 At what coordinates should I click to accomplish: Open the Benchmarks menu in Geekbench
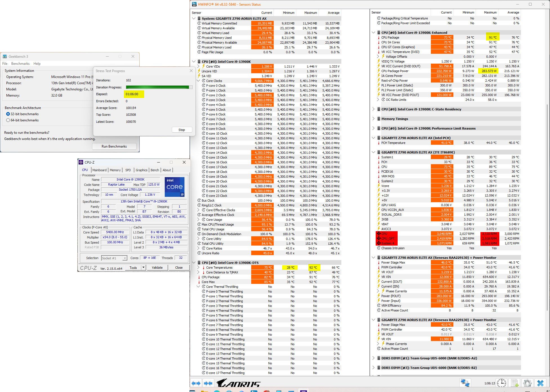[x=20, y=64]
